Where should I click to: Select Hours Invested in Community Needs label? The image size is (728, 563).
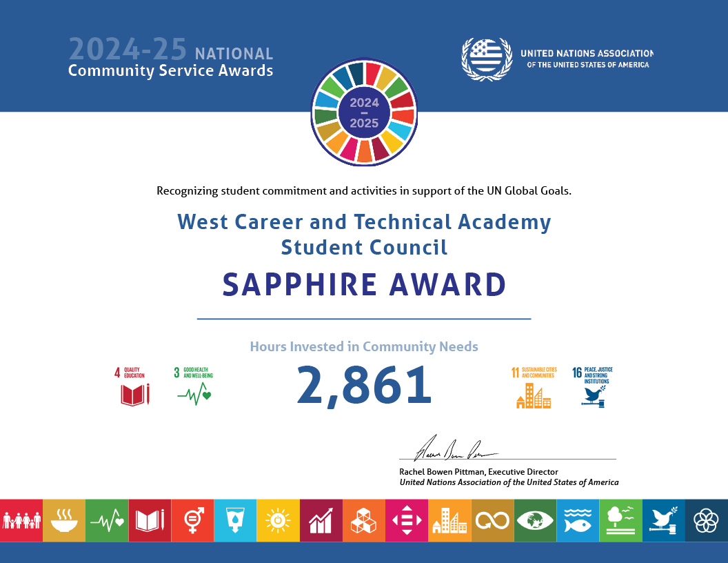point(364,346)
